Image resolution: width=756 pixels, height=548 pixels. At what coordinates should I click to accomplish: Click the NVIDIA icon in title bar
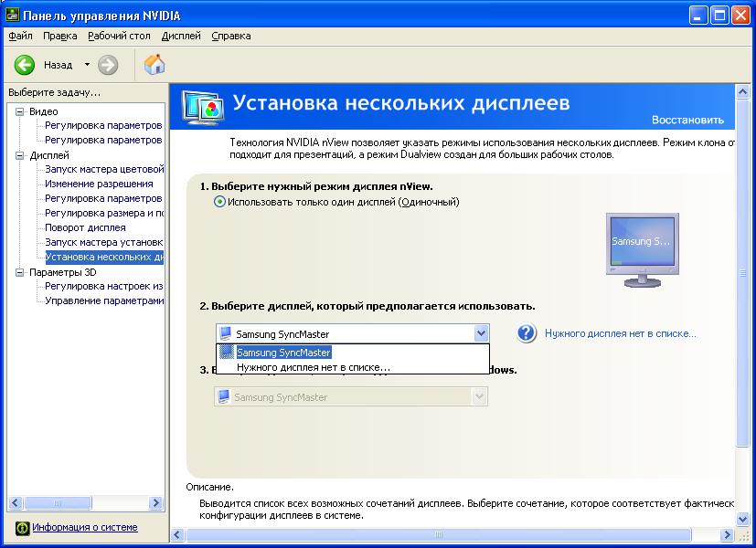tap(13, 16)
